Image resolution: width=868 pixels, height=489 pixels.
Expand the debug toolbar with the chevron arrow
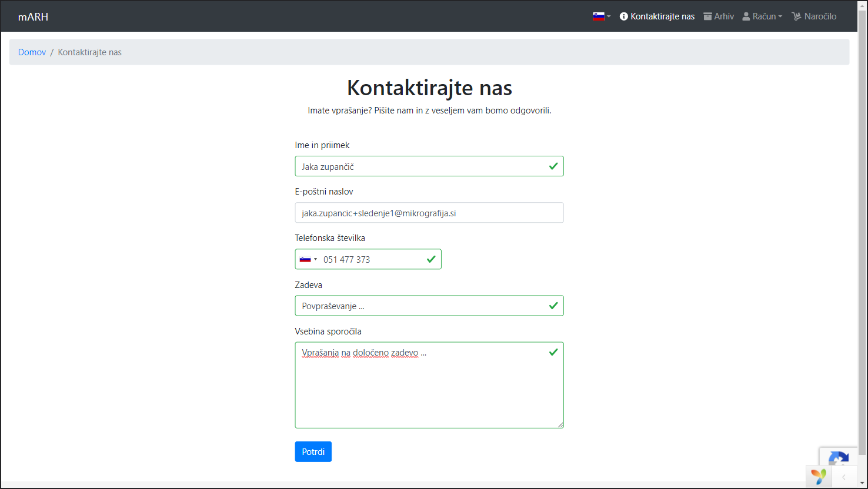pos(844,477)
